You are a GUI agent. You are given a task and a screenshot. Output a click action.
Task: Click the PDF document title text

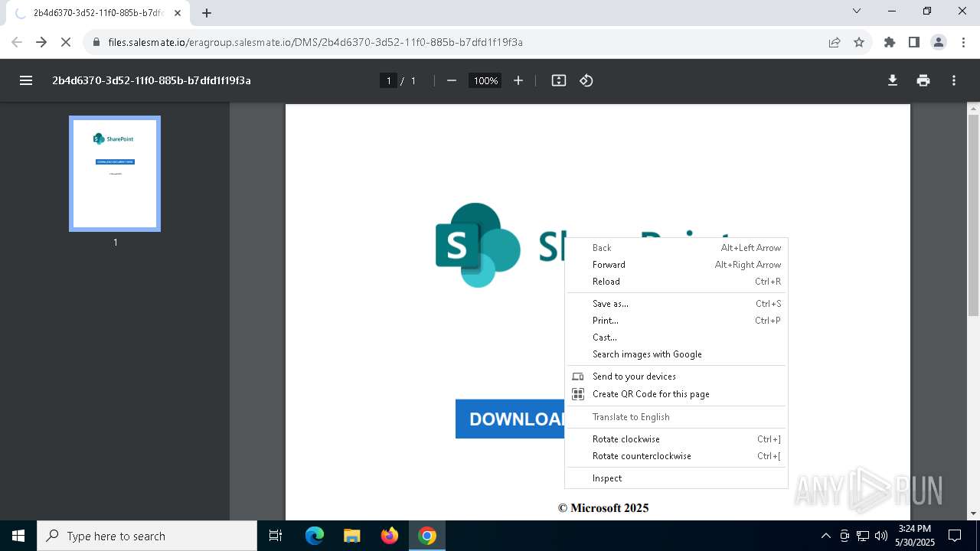(152, 80)
